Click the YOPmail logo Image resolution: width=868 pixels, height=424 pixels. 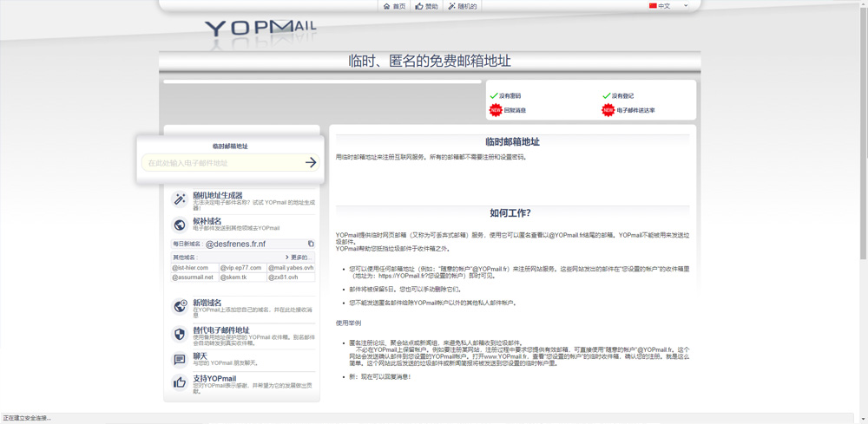(260, 29)
